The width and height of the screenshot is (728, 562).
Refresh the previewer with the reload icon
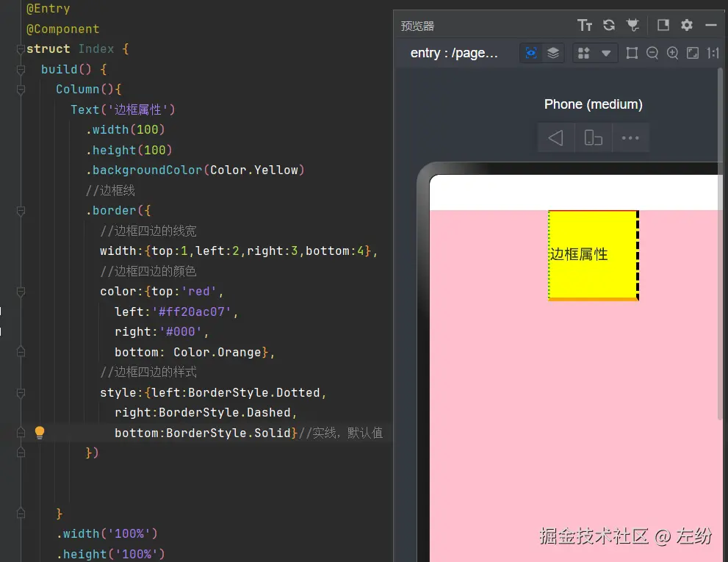point(609,25)
